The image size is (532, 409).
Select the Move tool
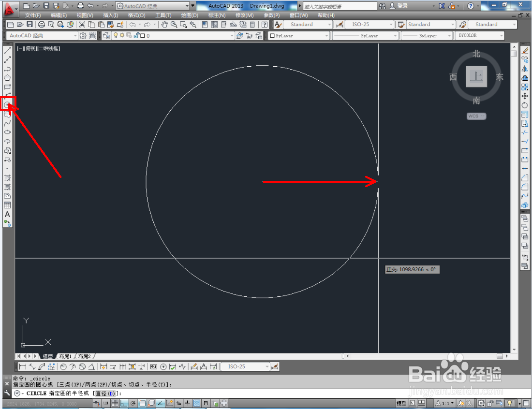click(525, 96)
